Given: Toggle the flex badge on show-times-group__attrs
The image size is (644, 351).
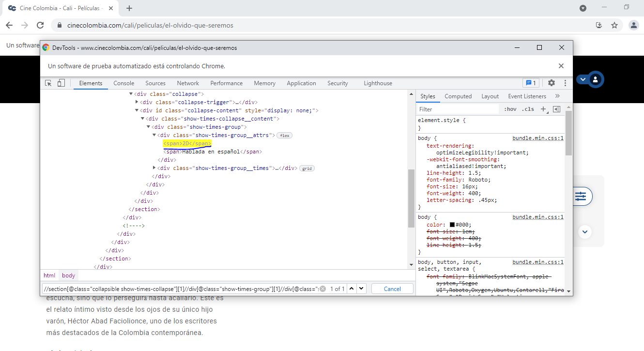Looking at the screenshot, I should (285, 136).
